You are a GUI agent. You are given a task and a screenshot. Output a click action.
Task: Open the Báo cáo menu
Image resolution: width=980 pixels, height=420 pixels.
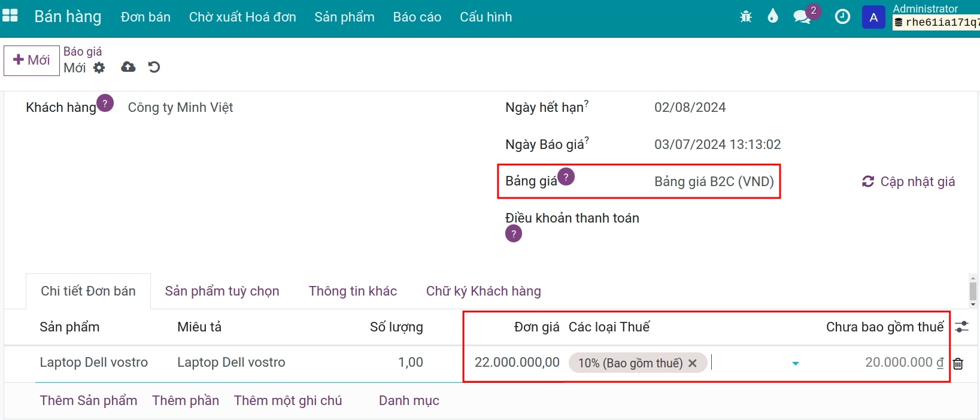(417, 17)
